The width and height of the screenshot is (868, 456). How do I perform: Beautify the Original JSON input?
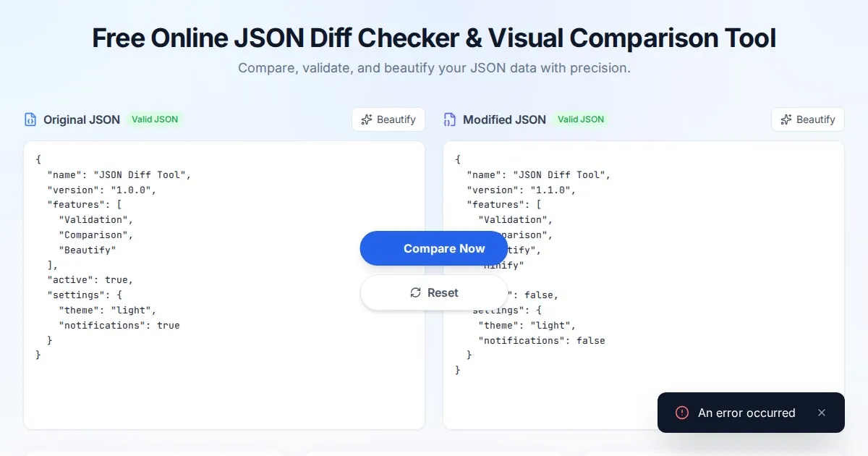coord(388,119)
